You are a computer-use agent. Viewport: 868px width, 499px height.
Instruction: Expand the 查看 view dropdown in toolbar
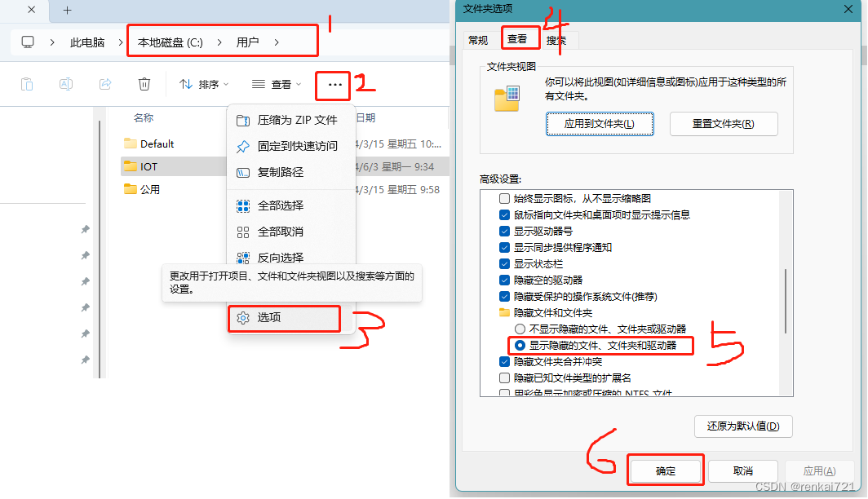click(x=277, y=84)
